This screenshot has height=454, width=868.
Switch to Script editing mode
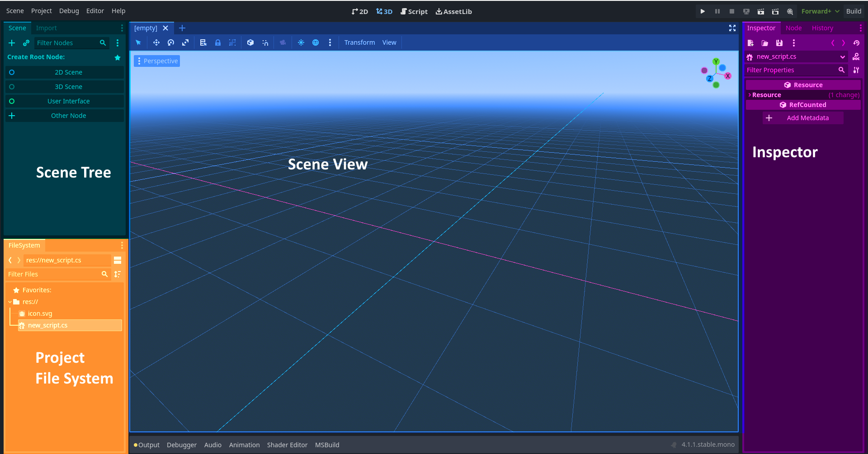coord(414,11)
